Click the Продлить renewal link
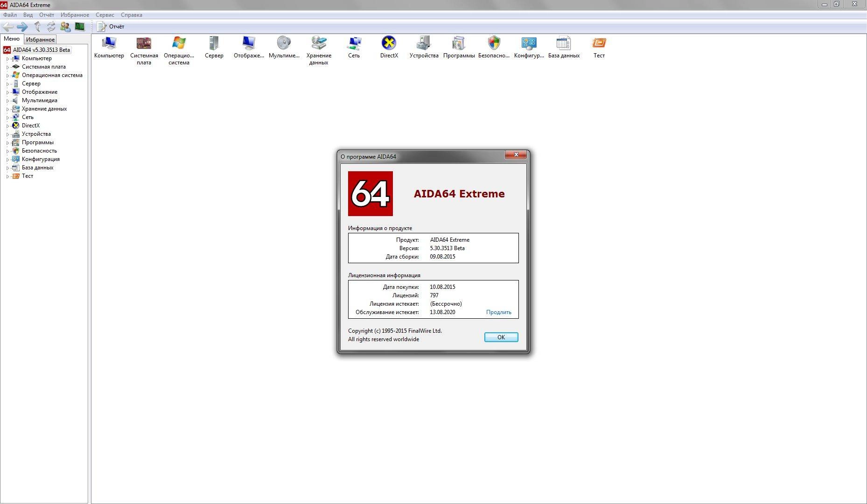 499,312
